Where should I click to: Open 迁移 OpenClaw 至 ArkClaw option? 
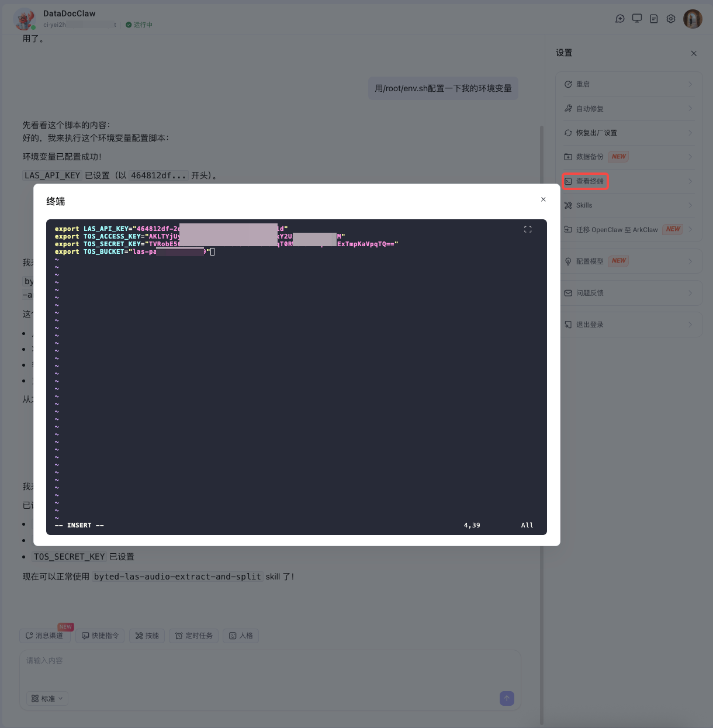coord(629,229)
